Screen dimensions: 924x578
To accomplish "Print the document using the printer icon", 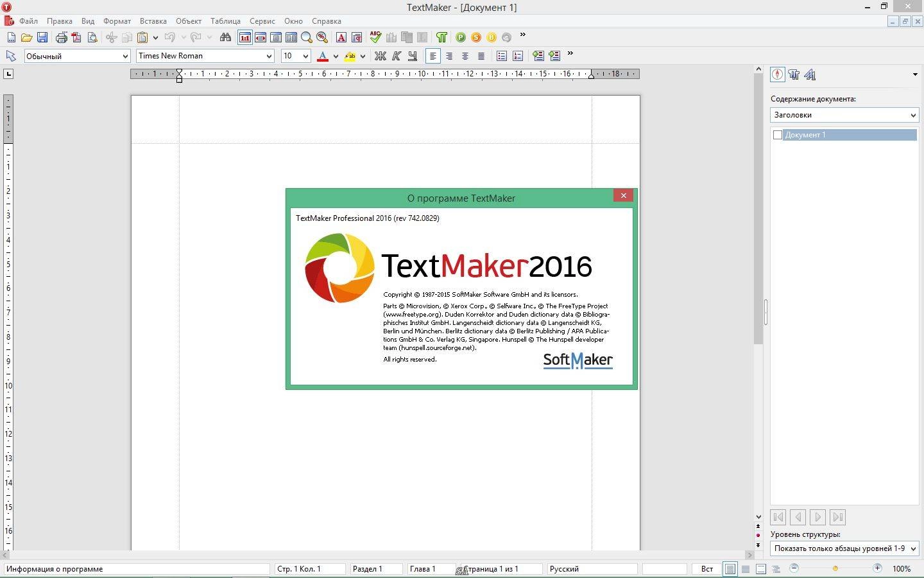I will pyautogui.click(x=61, y=37).
